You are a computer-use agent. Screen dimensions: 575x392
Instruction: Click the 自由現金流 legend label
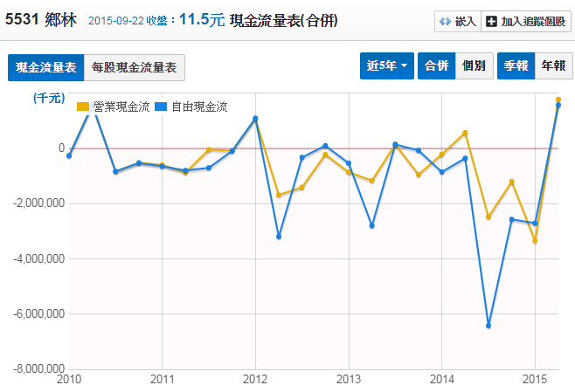point(199,107)
